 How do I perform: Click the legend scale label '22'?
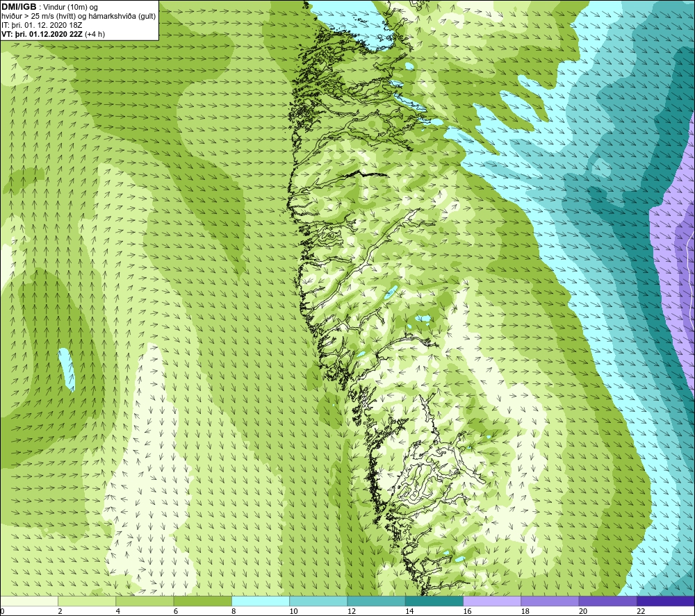click(641, 611)
